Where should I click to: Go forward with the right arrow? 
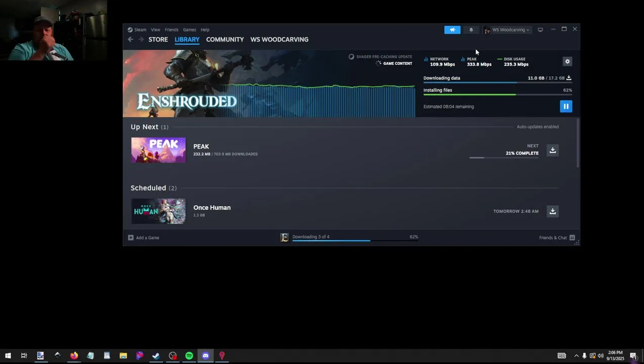click(141, 39)
